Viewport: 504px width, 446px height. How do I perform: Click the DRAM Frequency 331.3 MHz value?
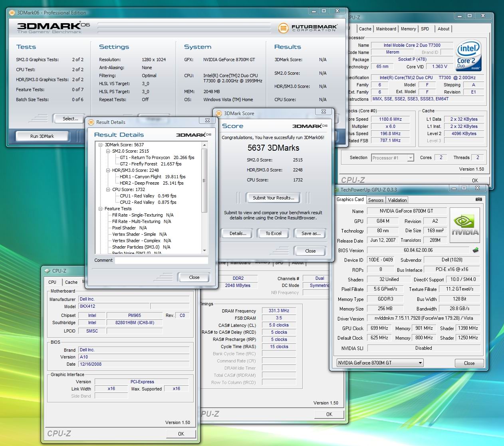[279, 311]
